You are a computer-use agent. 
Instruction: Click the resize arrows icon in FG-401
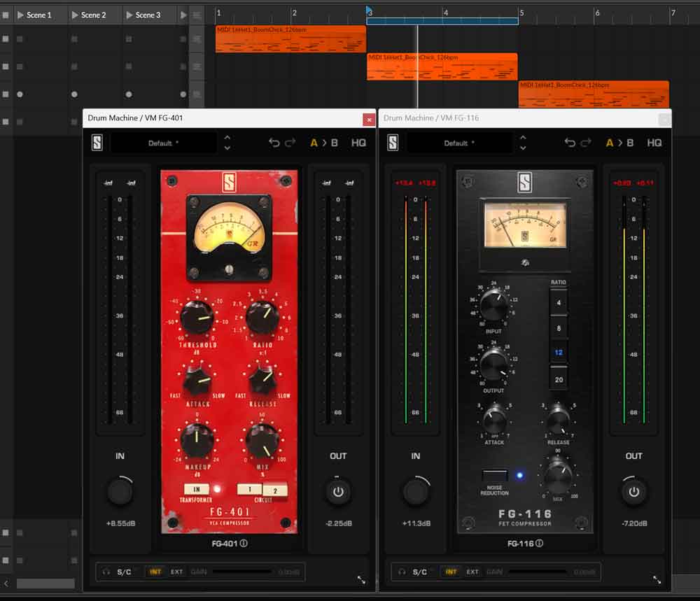[x=361, y=580]
